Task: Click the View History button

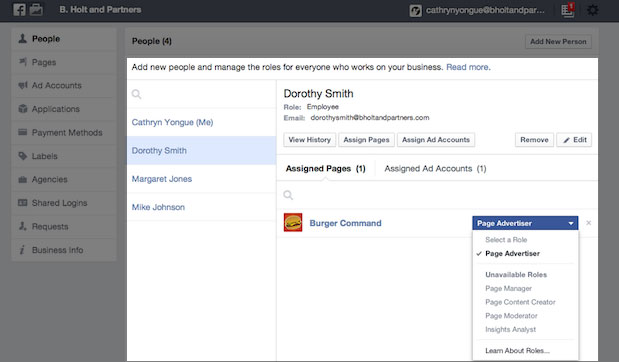Action: 310,140
